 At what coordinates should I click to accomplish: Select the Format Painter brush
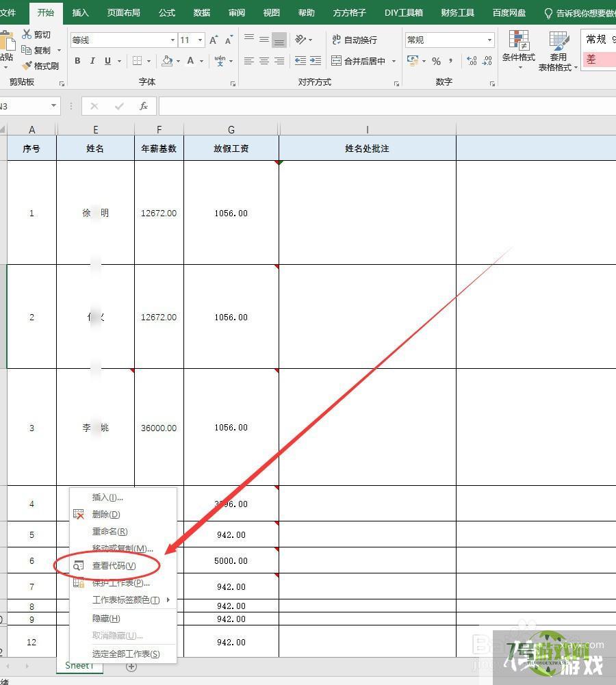[27, 66]
